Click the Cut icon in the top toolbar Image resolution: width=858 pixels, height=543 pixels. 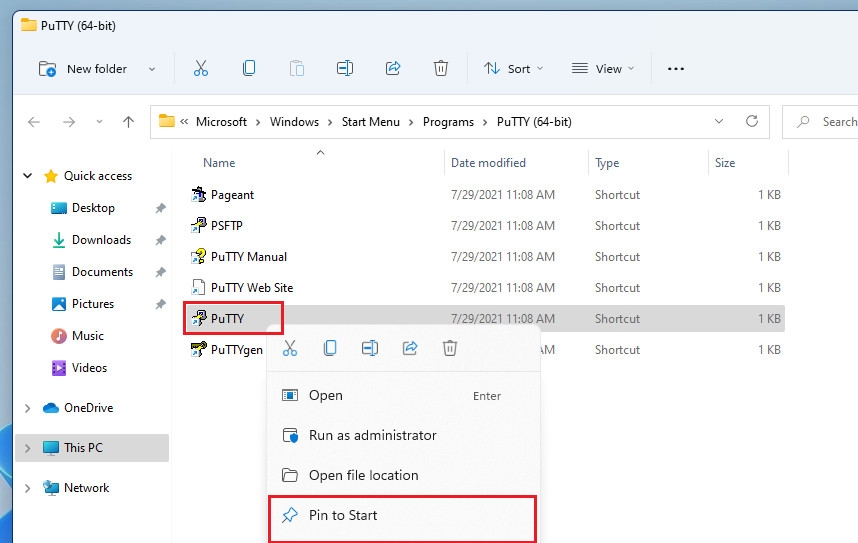tap(201, 68)
